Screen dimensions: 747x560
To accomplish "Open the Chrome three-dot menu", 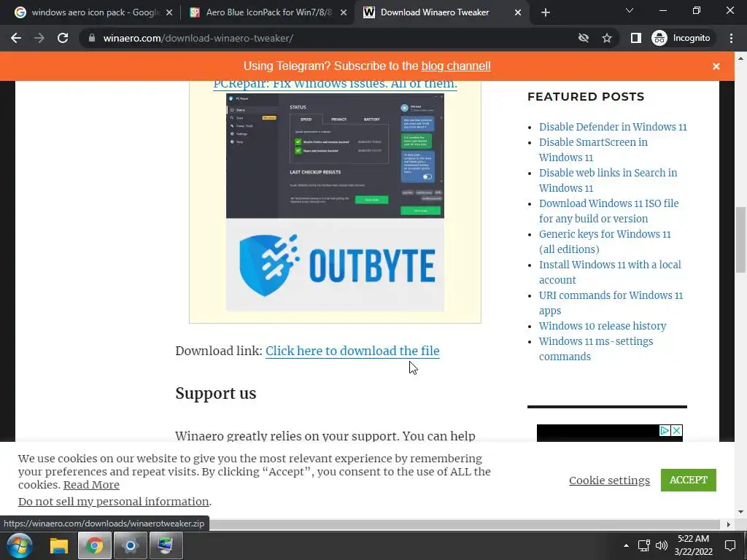I will 731,38.
